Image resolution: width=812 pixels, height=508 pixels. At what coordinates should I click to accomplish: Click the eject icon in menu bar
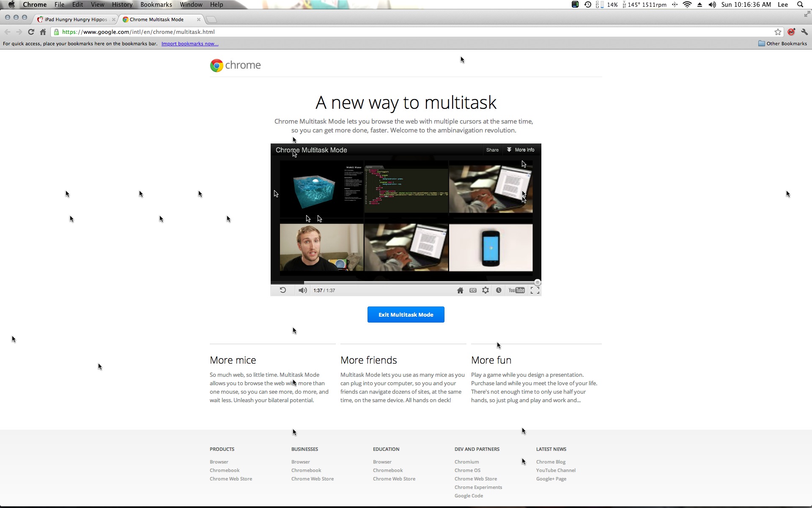click(700, 5)
